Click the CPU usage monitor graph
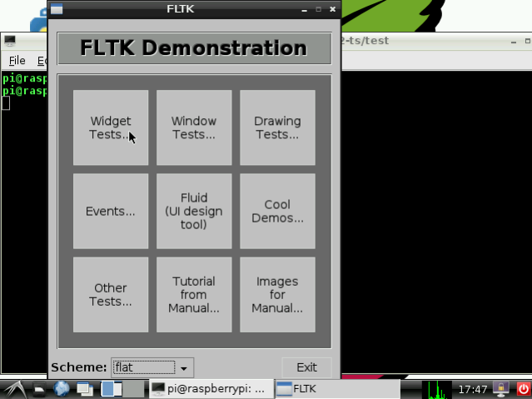 tap(437, 390)
